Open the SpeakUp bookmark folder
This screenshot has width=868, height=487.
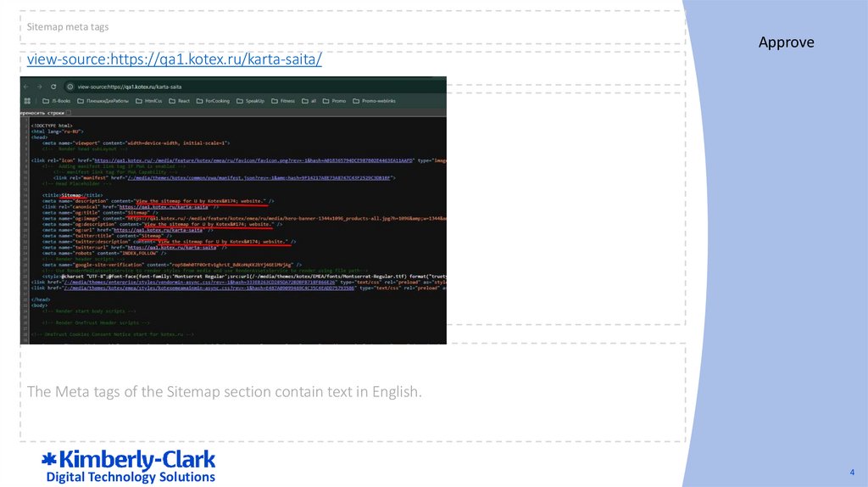pos(250,101)
